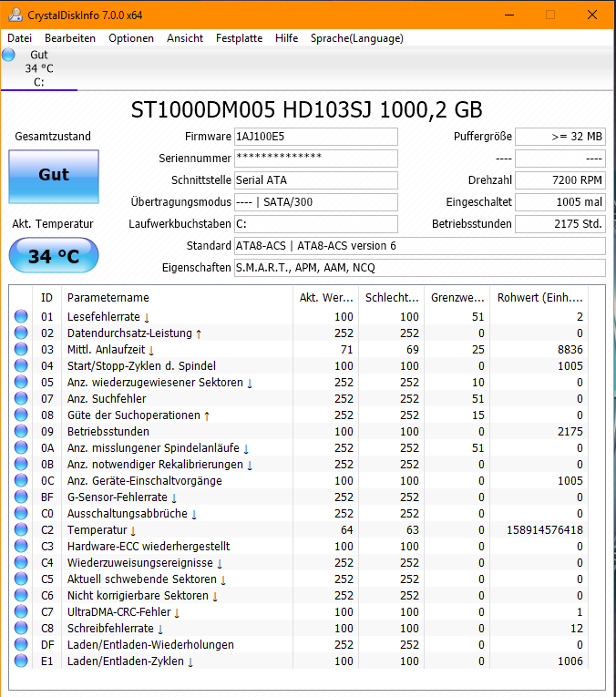Click the Parametername column header
The height and width of the screenshot is (697, 616).
178,297
